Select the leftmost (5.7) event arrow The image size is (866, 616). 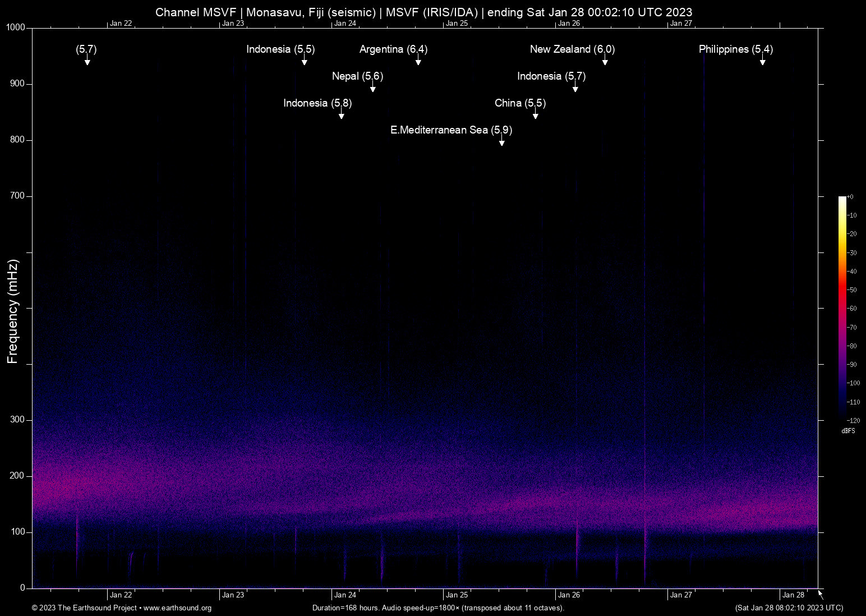click(x=87, y=62)
